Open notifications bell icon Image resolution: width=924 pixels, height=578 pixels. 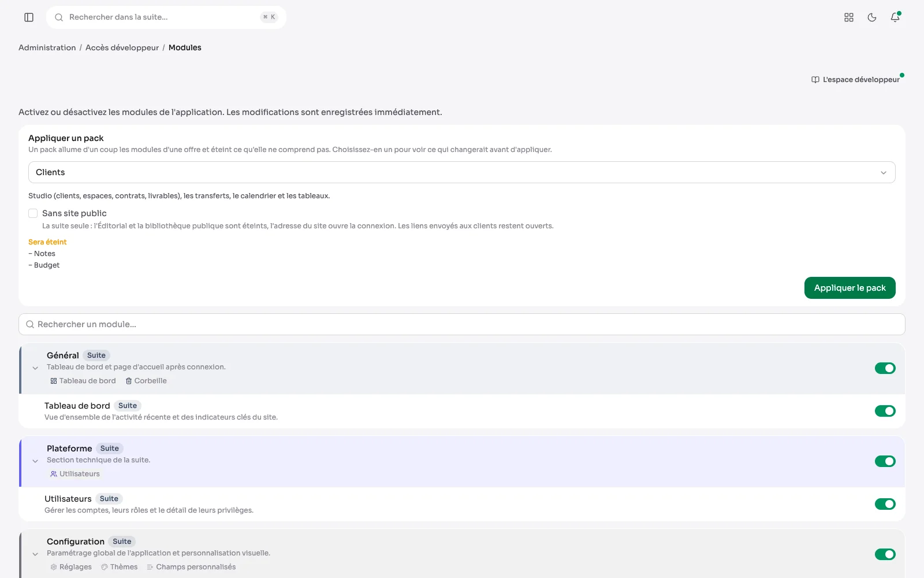[895, 17]
